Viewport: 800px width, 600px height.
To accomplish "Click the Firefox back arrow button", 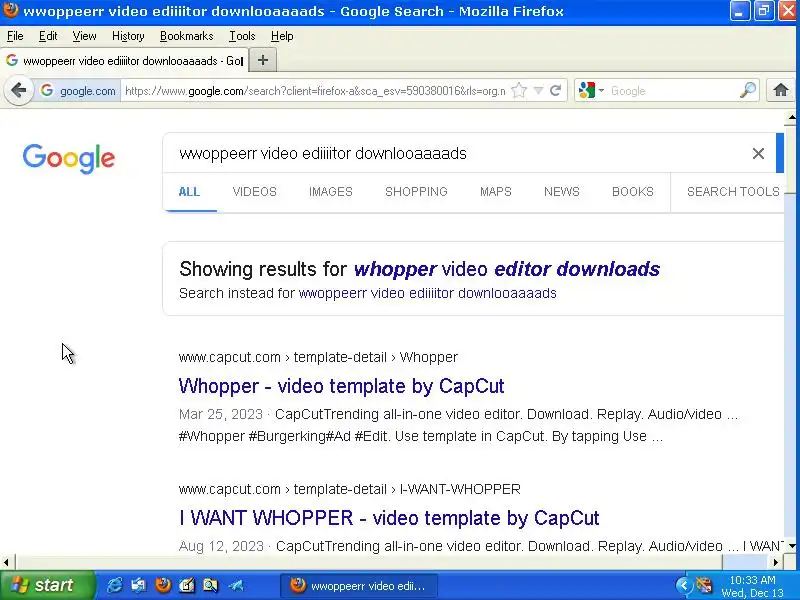I will [19, 91].
